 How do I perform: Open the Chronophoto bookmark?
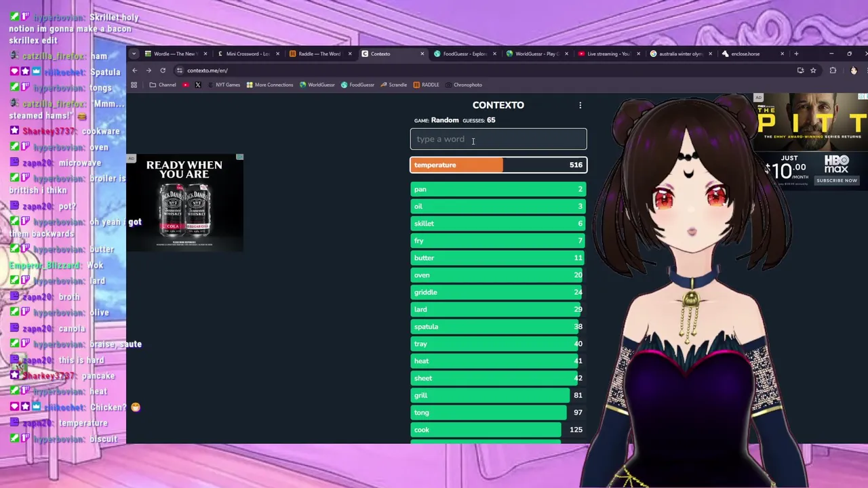coord(464,85)
